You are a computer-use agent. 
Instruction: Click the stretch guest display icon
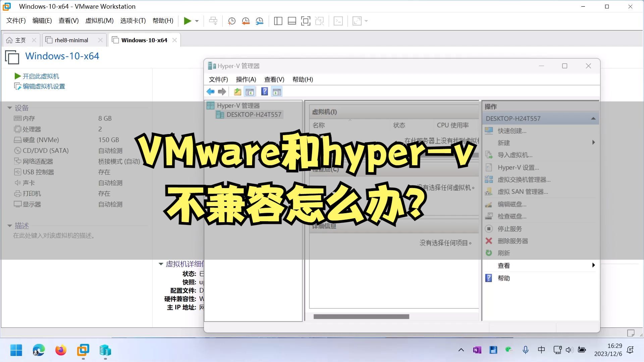coord(357,21)
